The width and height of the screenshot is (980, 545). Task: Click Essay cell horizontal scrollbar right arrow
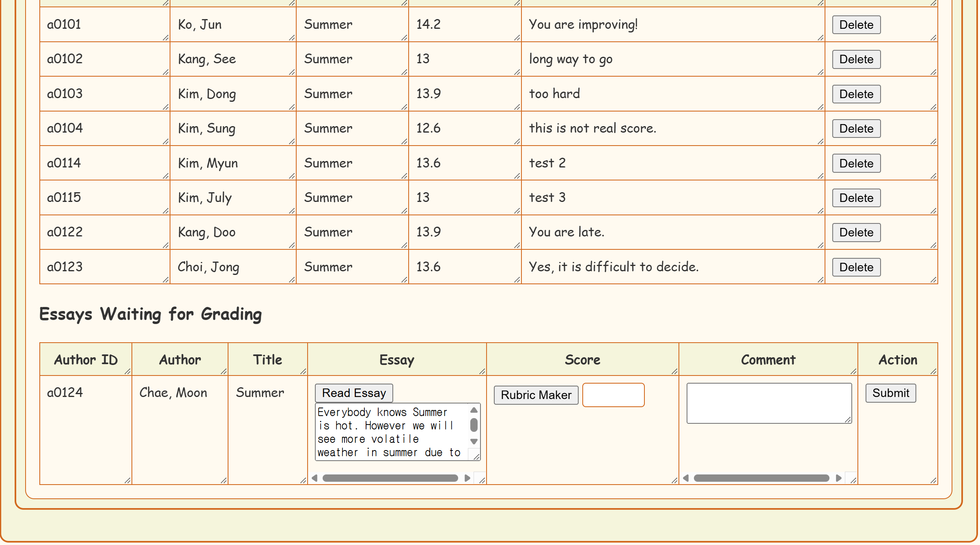467,478
